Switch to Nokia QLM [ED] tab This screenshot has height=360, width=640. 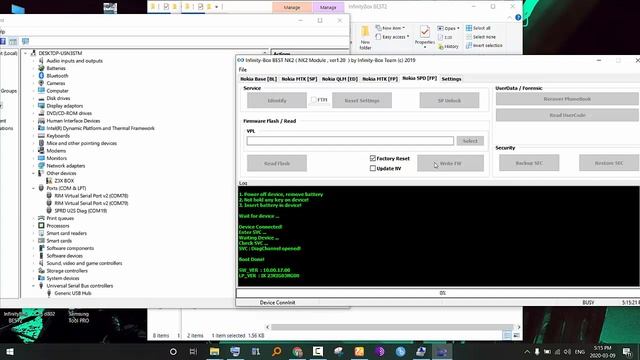click(340, 79)
